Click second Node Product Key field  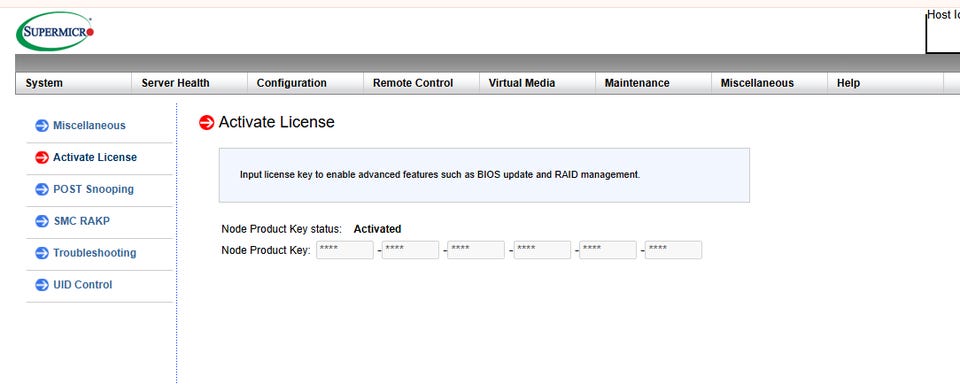point(410,250)
